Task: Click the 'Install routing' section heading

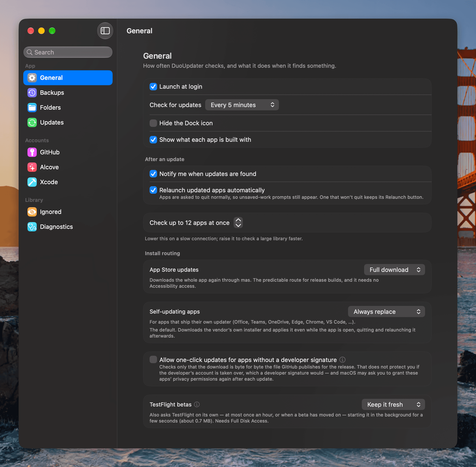Action: point(162,253)
